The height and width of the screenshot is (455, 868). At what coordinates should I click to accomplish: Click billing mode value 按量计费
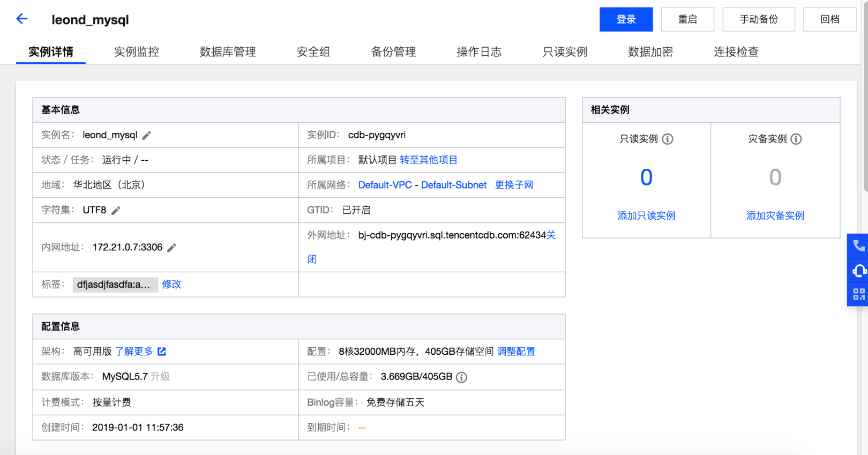[x=111, y=402]
